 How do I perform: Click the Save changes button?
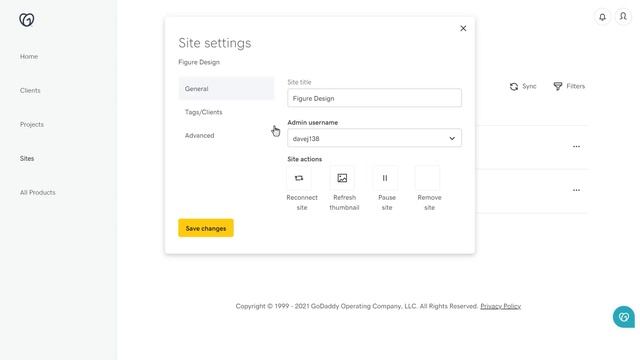(x=206, y=228)
